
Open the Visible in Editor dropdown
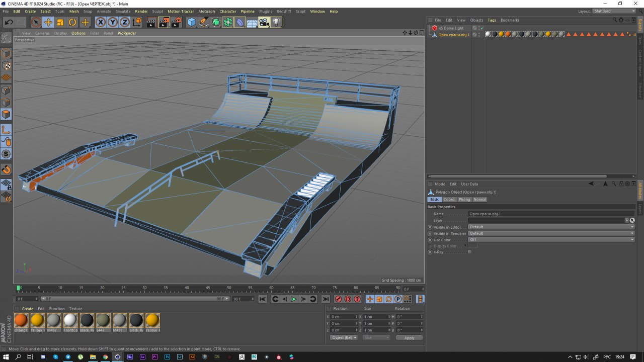coord(551,227)
